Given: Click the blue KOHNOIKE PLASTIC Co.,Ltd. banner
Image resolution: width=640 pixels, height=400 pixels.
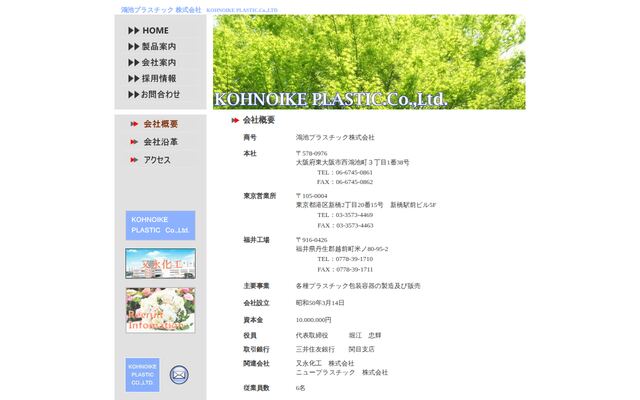Looking at the screenshot, I should pos(160,225).
